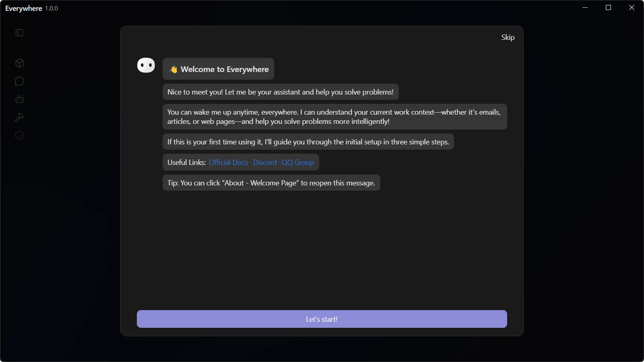Open the cube icon in sidebar

coord(19,63)
